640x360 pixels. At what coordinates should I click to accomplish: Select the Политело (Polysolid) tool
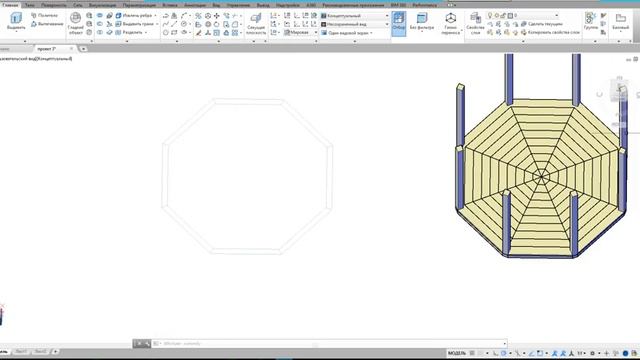[45, 16]
